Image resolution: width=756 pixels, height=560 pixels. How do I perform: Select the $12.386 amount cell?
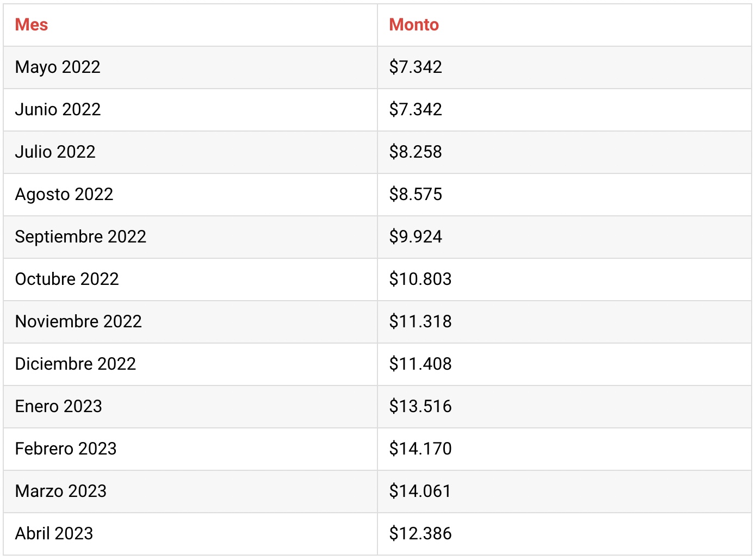pos(565,534)
